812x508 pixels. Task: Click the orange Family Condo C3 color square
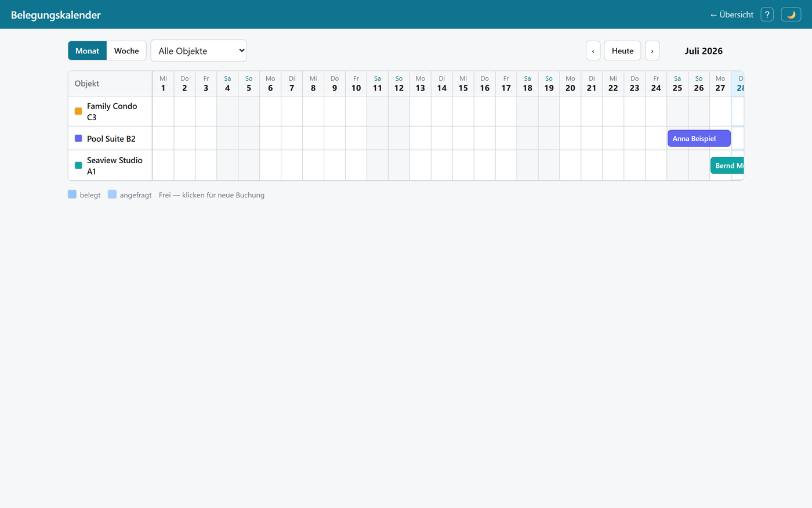78,111
